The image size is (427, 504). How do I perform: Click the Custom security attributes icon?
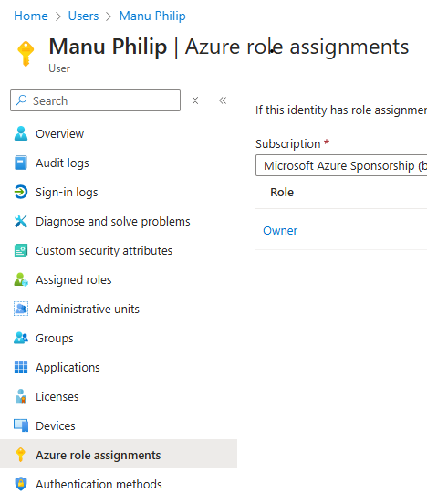(x=21, y=250)
